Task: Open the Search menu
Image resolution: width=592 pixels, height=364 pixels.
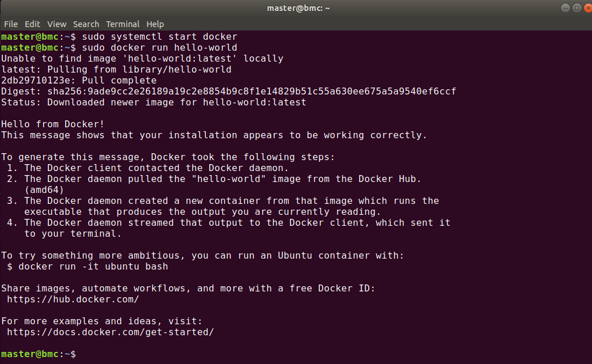Action: click(85, 24)
